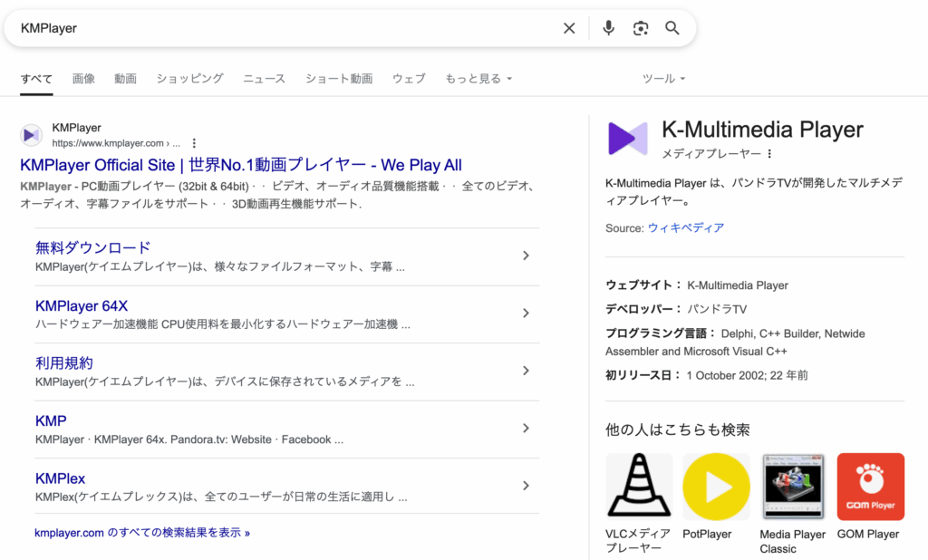Select the すべて tab
Screen dimensions: 928x560
click(x=36, y=79)
